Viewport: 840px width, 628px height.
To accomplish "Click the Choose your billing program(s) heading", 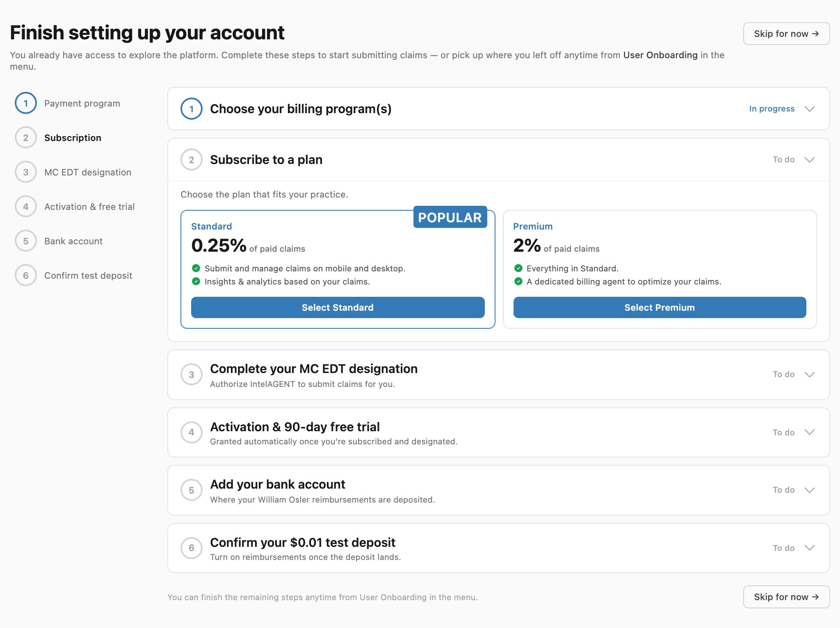I will coord(301,109).
